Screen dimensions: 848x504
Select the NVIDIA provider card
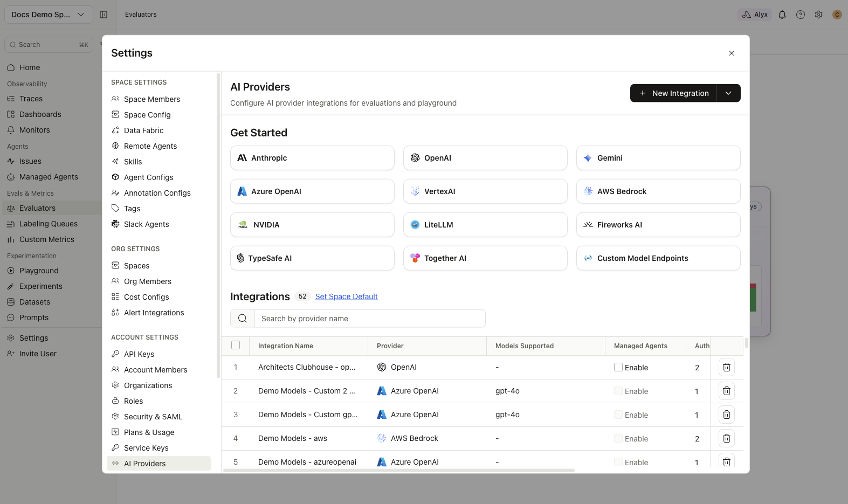tap(312, 225)
